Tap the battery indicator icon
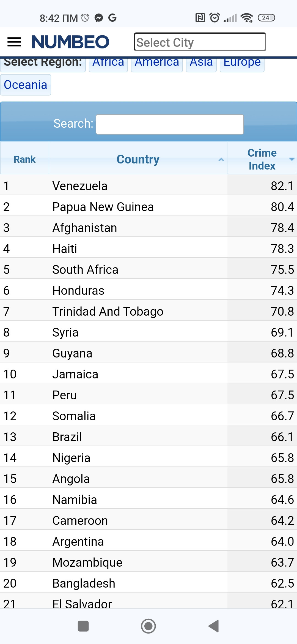Screen dimensions: 297x644 [x=266, y=18]
